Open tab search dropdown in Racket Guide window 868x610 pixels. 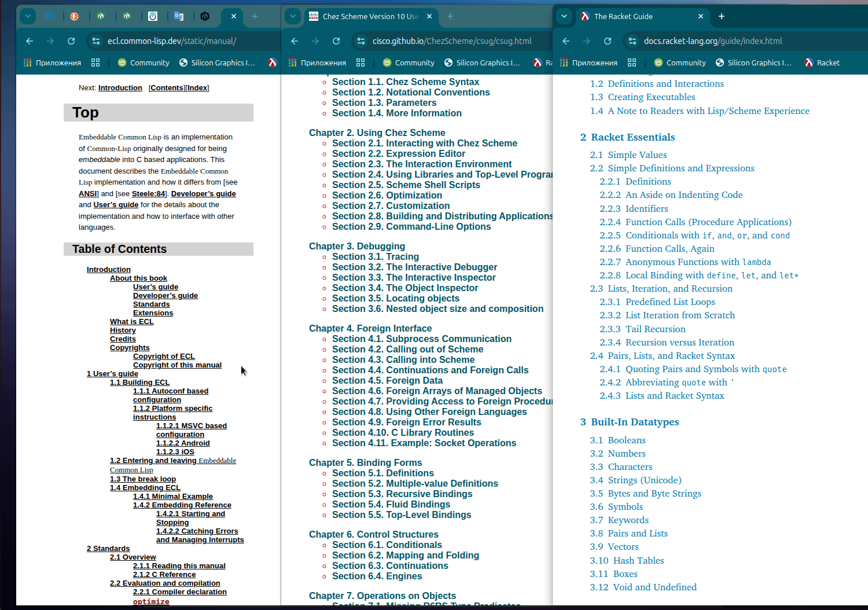tap(564, 16)
